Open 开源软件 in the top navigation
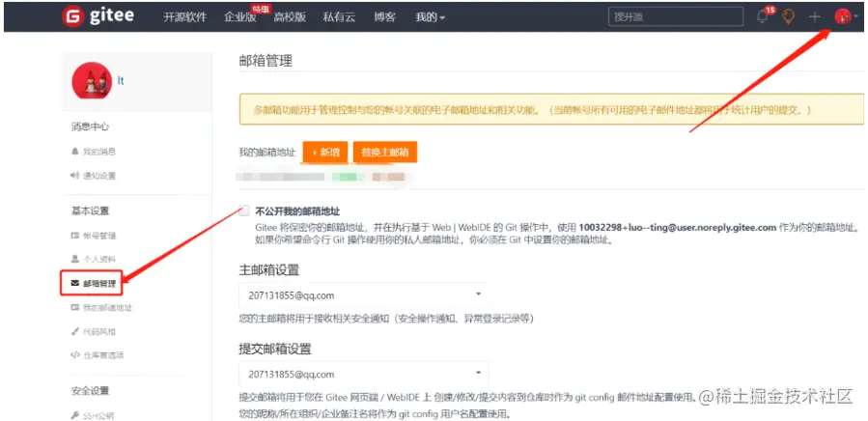 coord(184,17)
